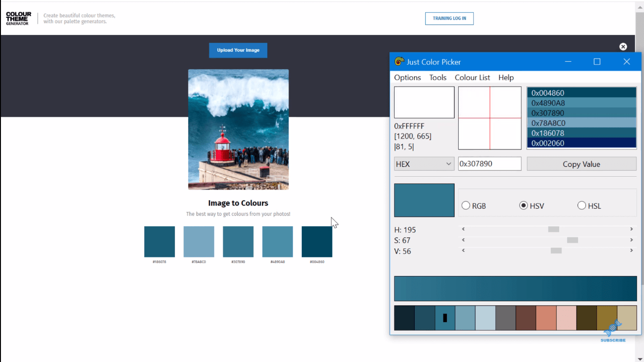Image resolution: width=644 pixels, height=362 pixels.
Task: Open the Help menu
Action: click(x=506, y=77)
